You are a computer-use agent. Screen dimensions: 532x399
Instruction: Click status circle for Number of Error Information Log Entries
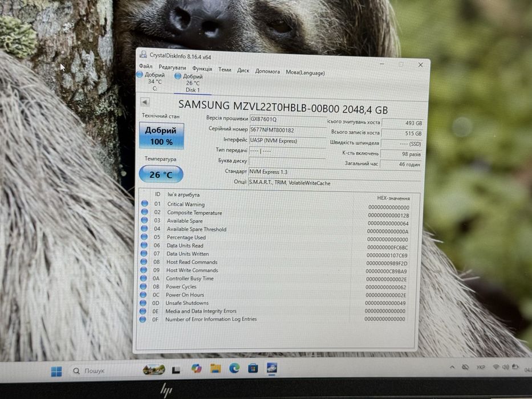point(143,319)
